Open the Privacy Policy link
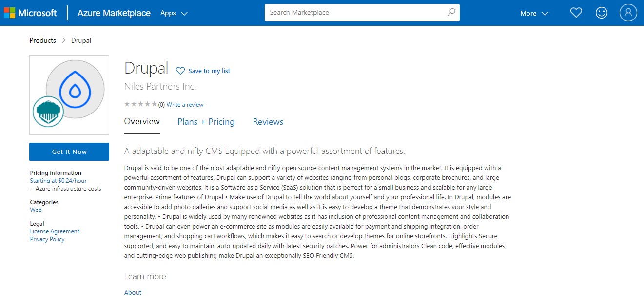This screenshot has height=305, width=644. coord(47,239)
